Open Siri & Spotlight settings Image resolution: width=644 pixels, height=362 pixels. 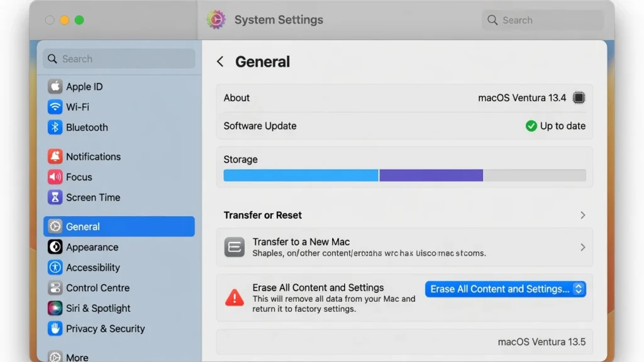119,308
